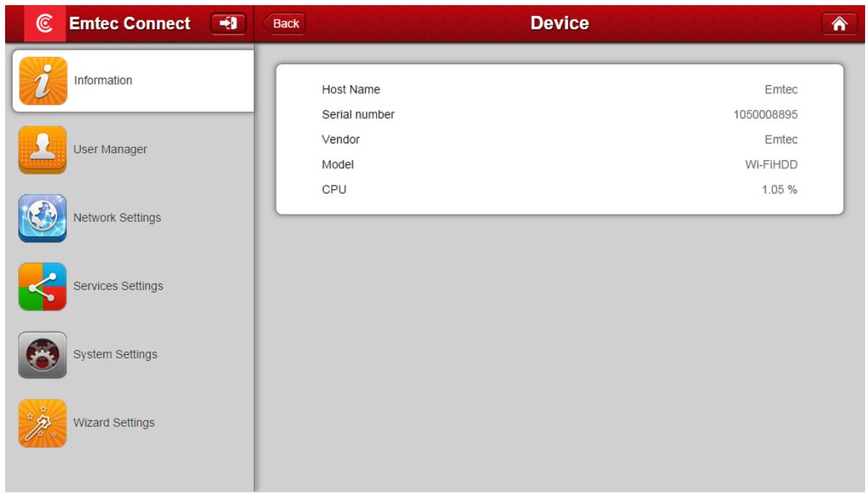Open the Network Settings menu label
Viewport: 868px width, 494px height.
[117, 218]
